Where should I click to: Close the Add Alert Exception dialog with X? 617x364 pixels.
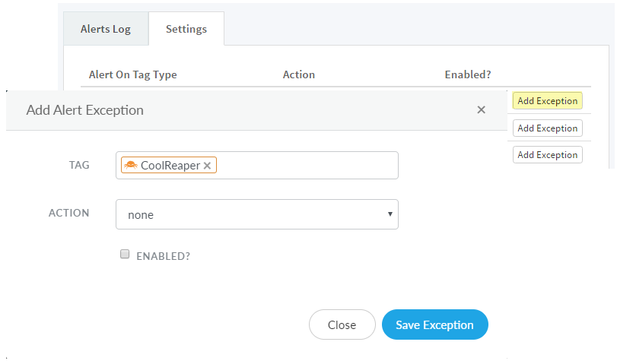(481, 110)
